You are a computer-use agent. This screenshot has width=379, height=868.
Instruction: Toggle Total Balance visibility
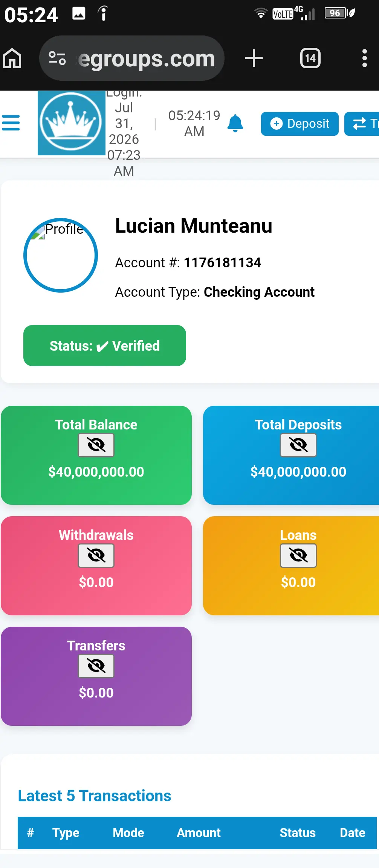pos(96,445)
